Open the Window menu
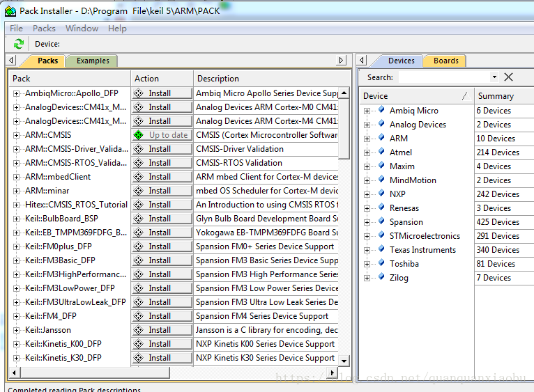 click(82, 29)
